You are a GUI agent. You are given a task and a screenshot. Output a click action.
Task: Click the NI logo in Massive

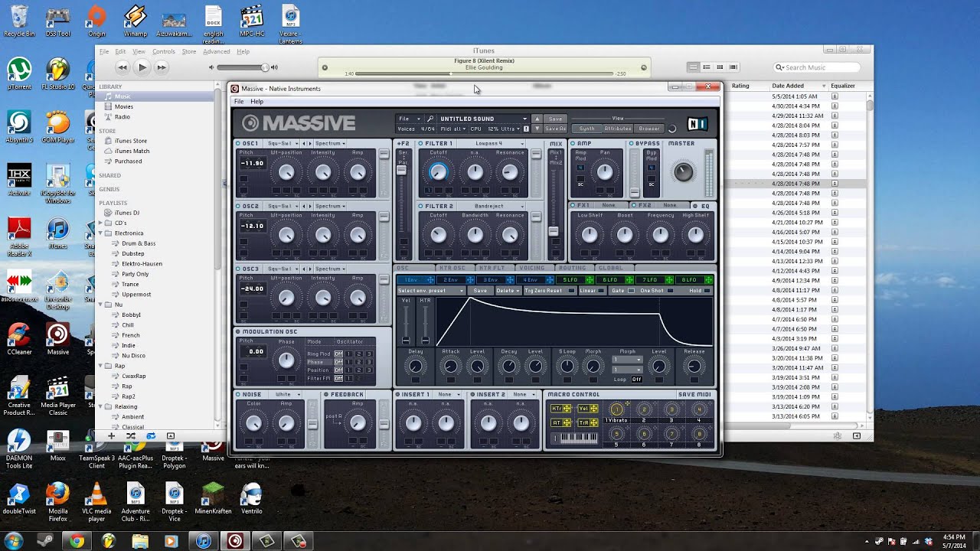(697, 123)
